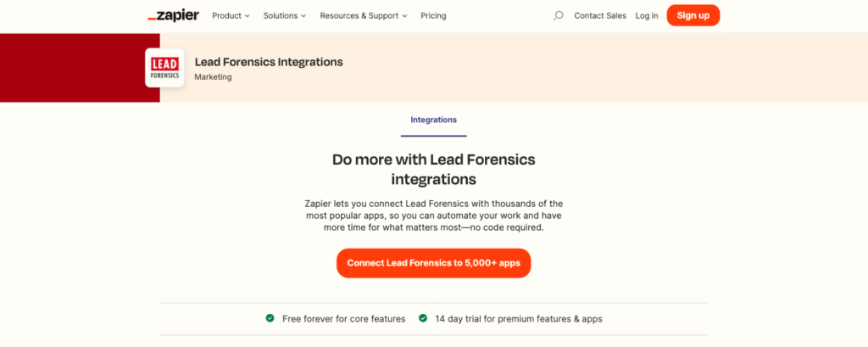Click Connect Lead Forensics to 5,000+ apps
This screenshot has width=868, height=347.
[433, 263]
